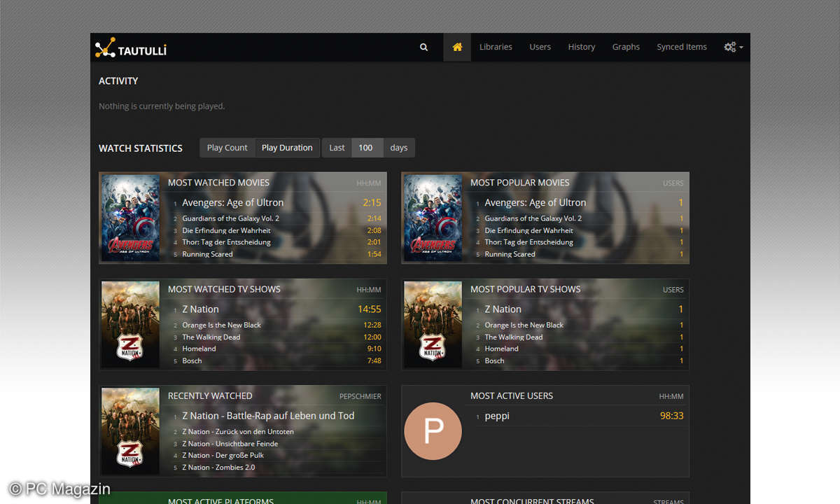Open the peppi user link
Image resolution: width=840 pixels, height=504 pixels.
[x=497, y=416]
